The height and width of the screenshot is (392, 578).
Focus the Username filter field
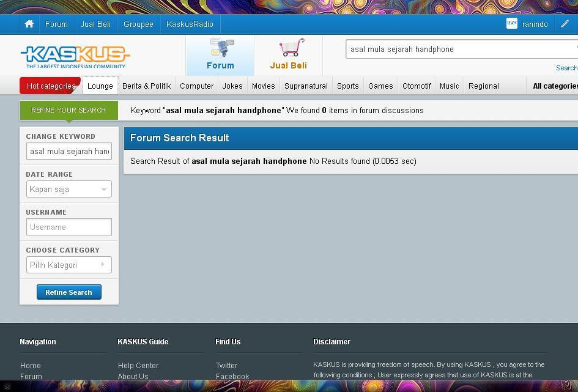point(69,227)
